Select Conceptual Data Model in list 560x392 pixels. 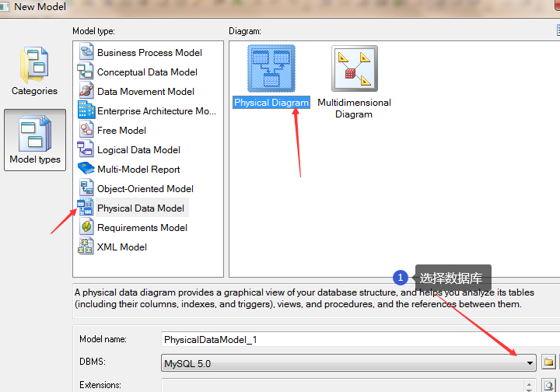(147, 72)
